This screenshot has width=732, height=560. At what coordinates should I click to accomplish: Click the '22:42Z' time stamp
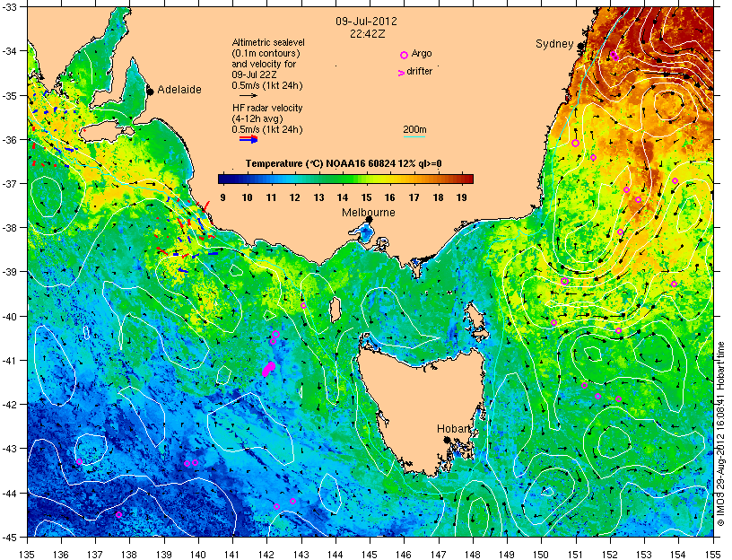367,34
